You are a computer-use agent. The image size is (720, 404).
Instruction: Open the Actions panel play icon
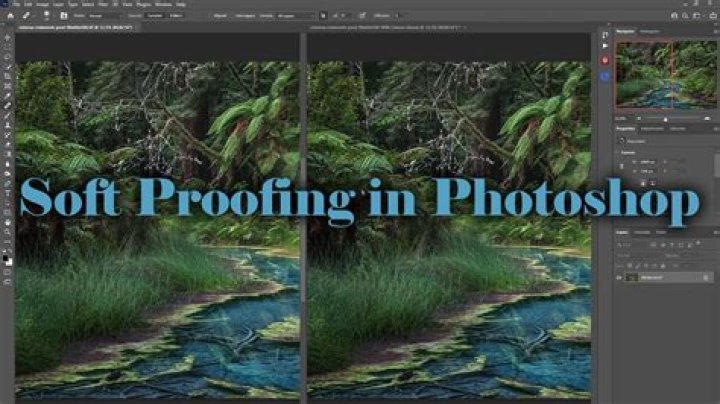click(x=605, y=46)
